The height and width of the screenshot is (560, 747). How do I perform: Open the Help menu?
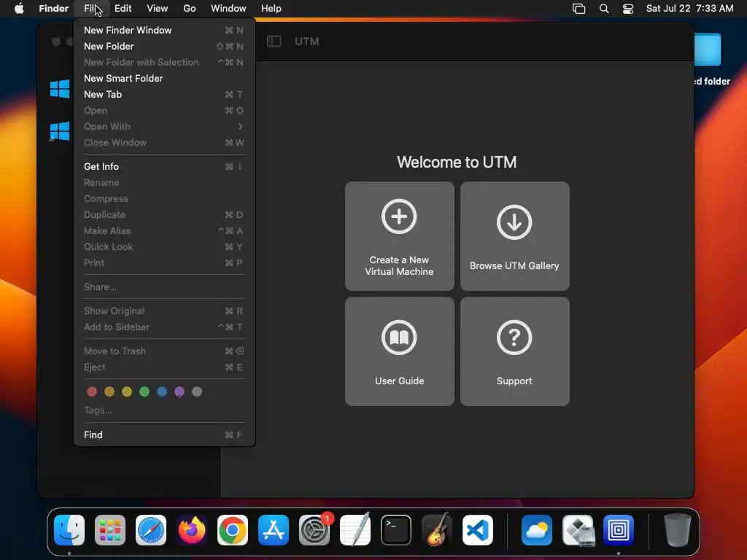click(271, 9)
